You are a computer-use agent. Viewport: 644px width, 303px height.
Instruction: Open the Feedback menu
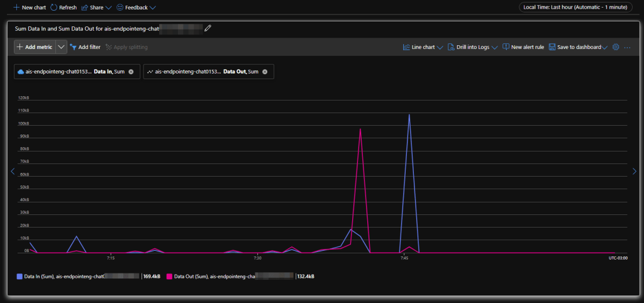(136, 8)
